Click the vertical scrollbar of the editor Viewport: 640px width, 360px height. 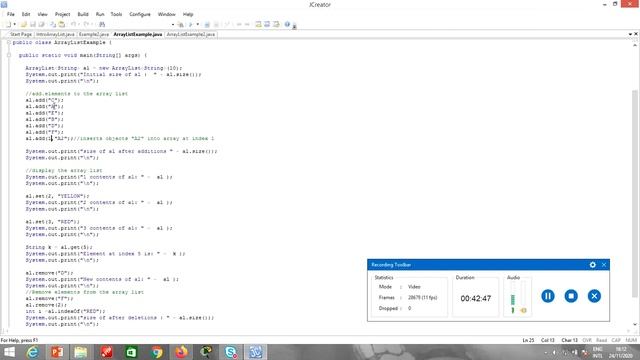[x=635, y=194]
